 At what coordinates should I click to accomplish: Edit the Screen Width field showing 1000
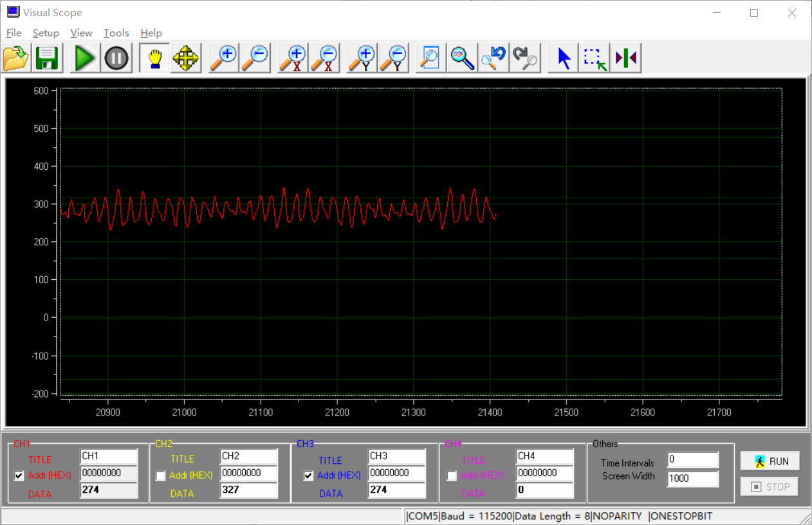692,479
